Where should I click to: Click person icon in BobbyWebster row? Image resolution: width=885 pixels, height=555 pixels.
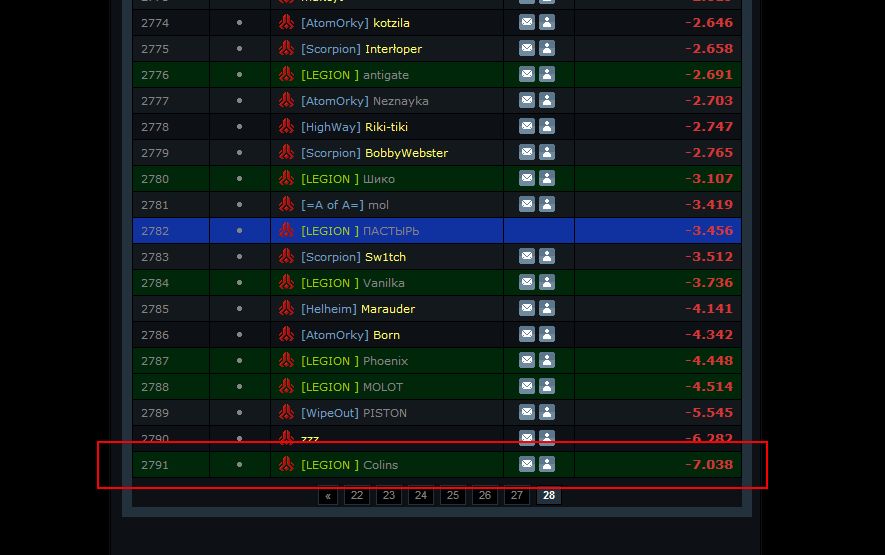click(x=546, y=152)
